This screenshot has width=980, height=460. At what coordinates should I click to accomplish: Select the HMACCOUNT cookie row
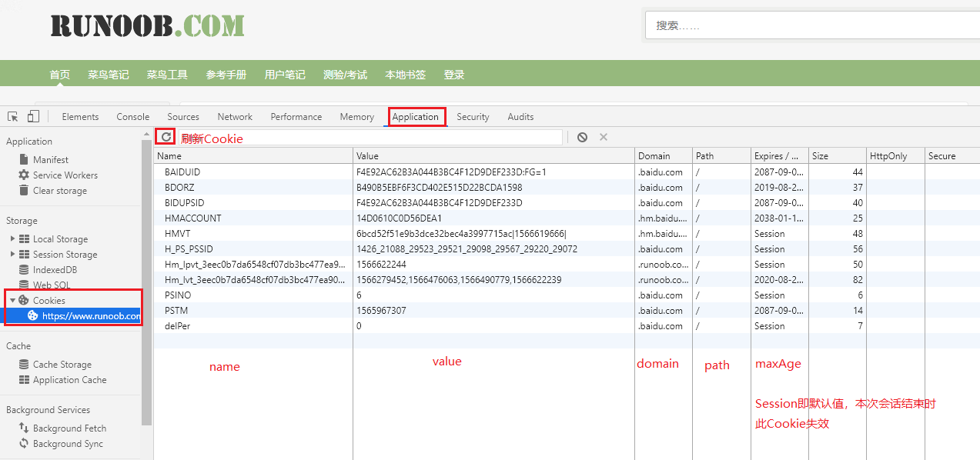tap(567, 218)
